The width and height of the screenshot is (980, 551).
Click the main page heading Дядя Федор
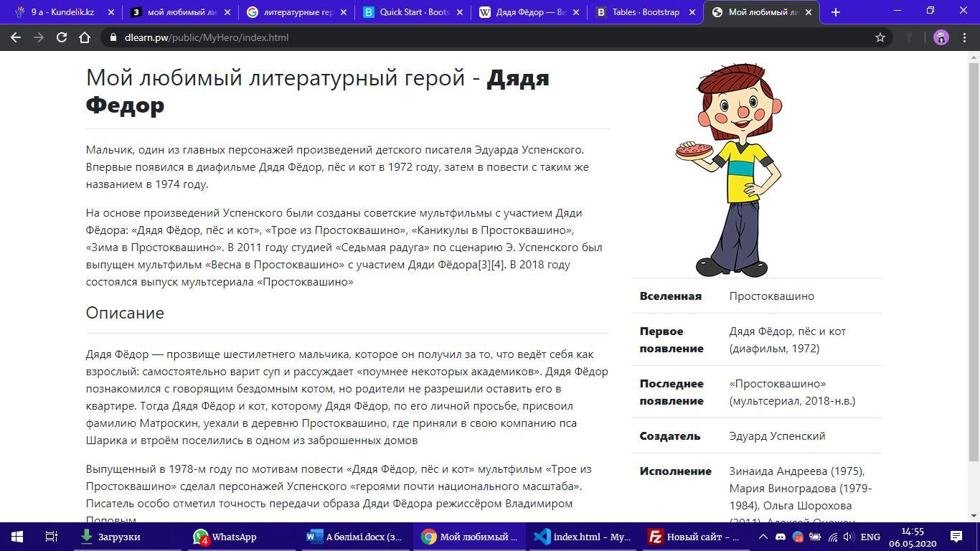(318, 90)
